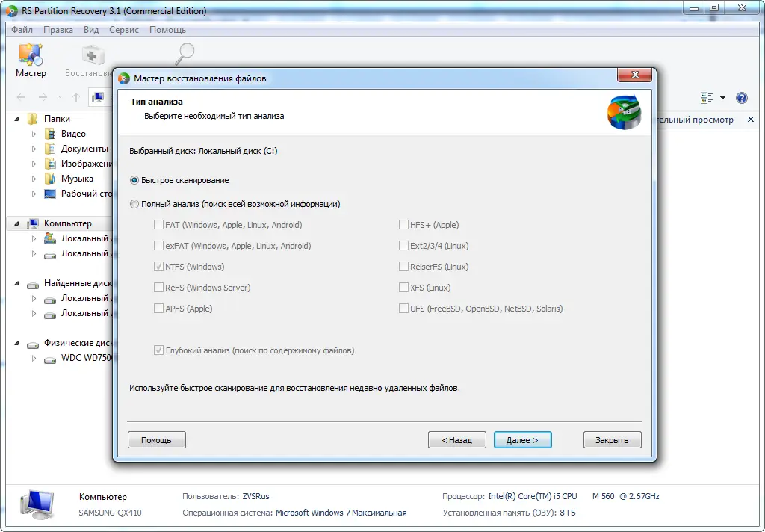
Task: Click the back navigation arrow
Action: [21, 97]
